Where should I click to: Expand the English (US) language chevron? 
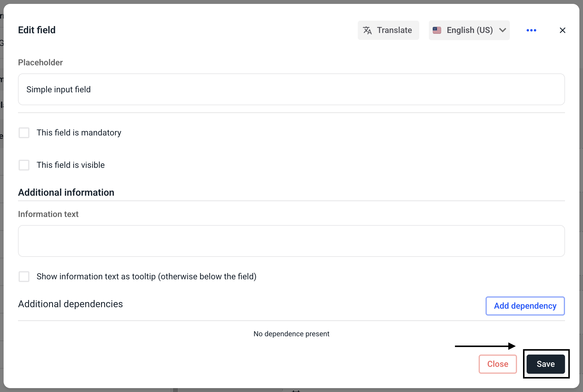tap(503, 30)
